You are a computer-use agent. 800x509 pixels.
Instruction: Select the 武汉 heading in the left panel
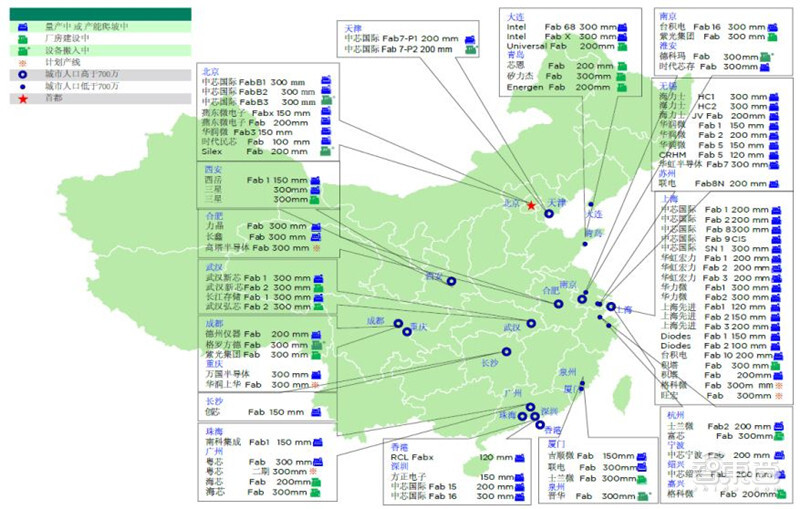pyautogui.click(x=213, y=267)
